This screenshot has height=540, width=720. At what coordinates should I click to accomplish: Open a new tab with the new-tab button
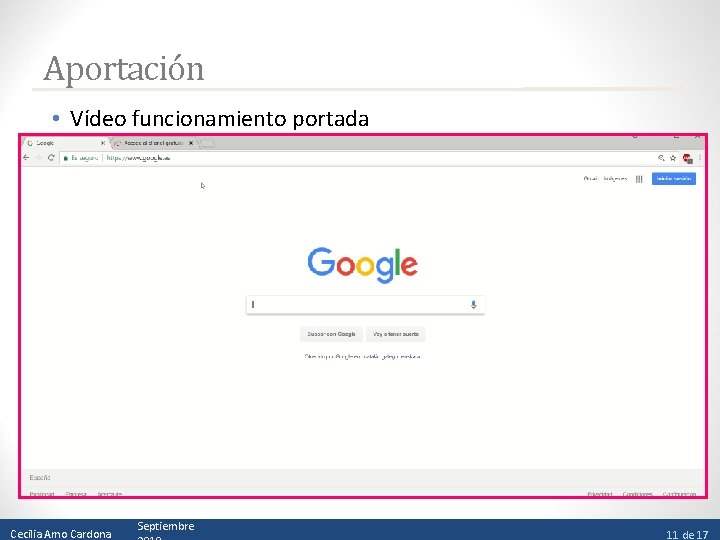click(x=208, y=144)
